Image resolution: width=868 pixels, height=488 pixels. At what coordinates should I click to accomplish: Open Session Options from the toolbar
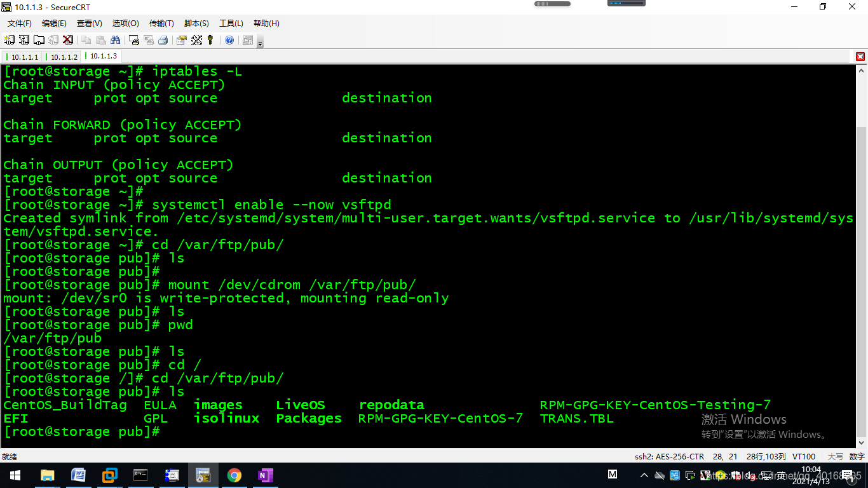point(182,40)
